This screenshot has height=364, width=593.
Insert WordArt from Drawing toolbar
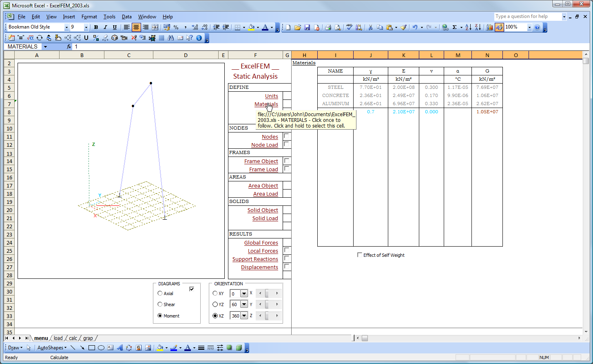[x=120, y=348]
